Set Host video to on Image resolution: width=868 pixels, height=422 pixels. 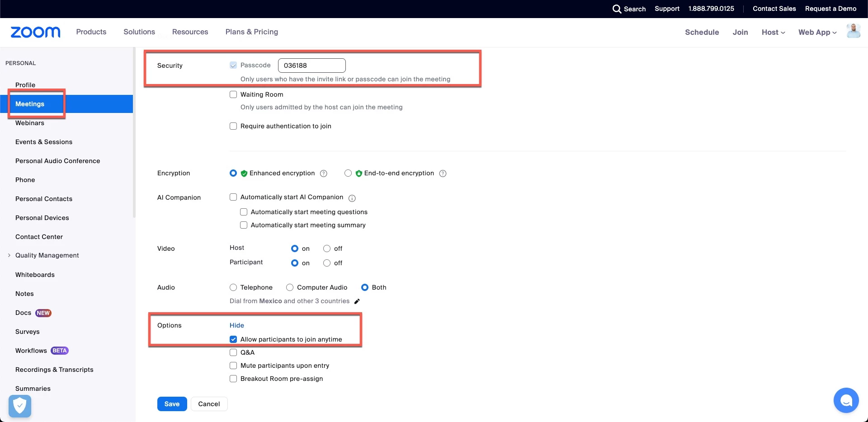point(295,249)
